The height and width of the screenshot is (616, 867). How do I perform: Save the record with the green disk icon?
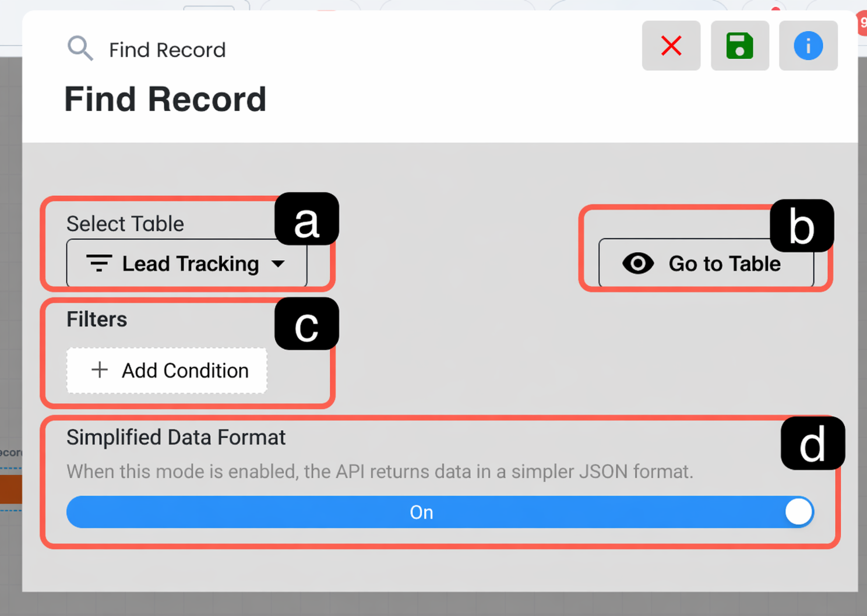739,45
